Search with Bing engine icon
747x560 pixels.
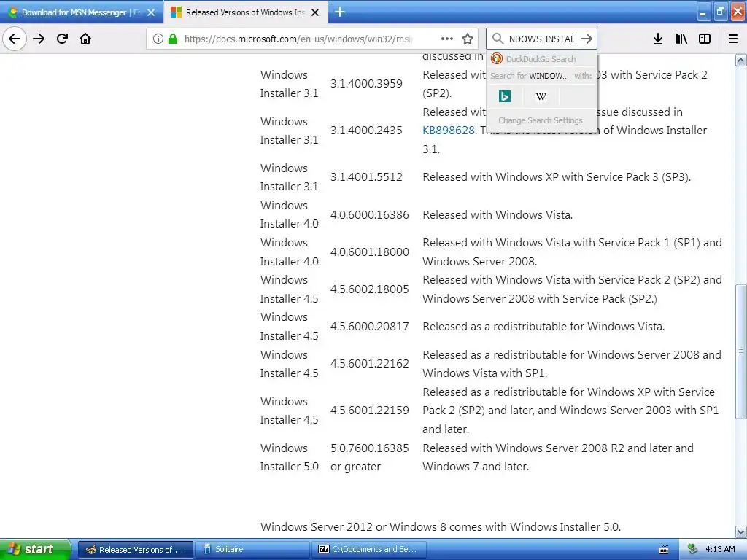505,96
